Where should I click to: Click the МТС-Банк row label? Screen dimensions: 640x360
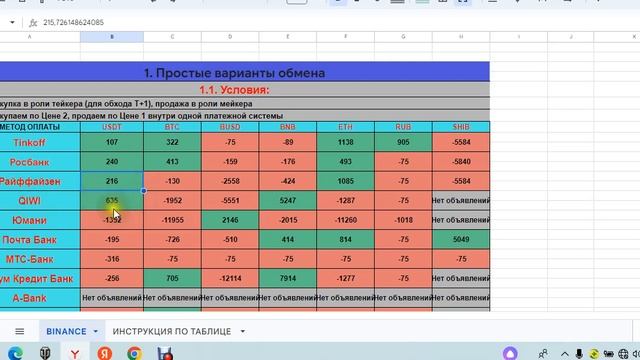pyautogui.click(x=29, y=259)
